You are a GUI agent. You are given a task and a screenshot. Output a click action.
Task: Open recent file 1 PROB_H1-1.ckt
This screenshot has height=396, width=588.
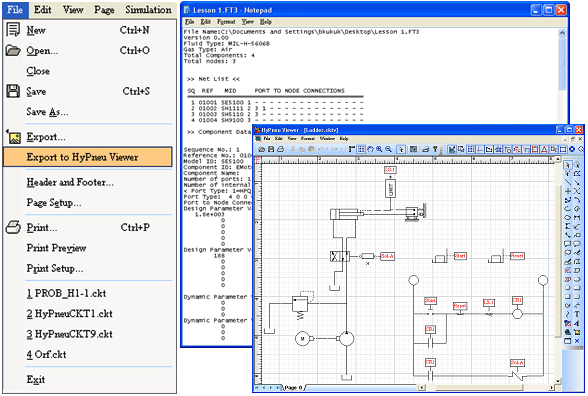[66, 293]
